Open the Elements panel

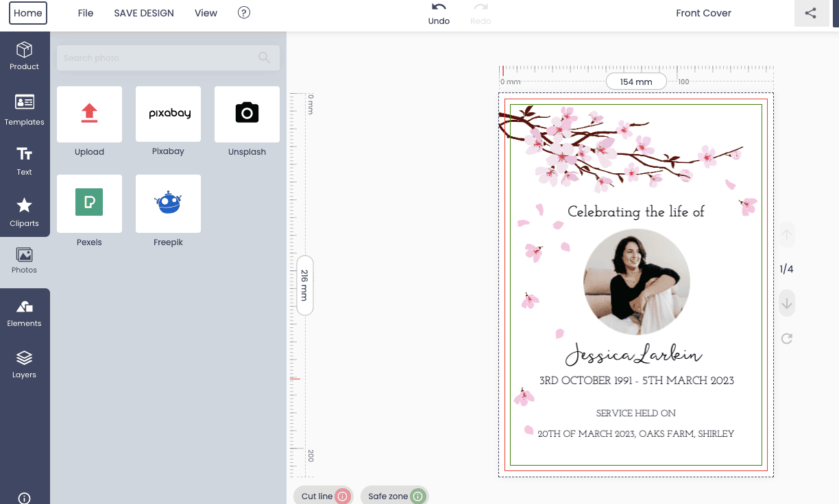tap(25, 313)
